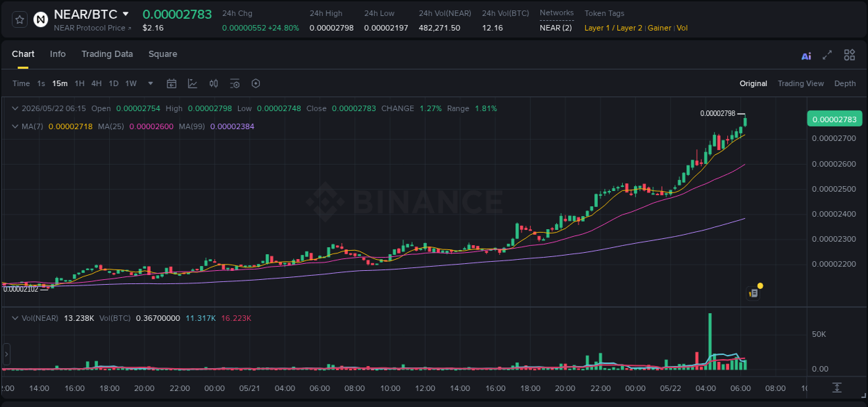Image resolution: width=868 pixels, height=407 pixels.
Task: Click the Vol token tag
Action: (x=682, y=28)
